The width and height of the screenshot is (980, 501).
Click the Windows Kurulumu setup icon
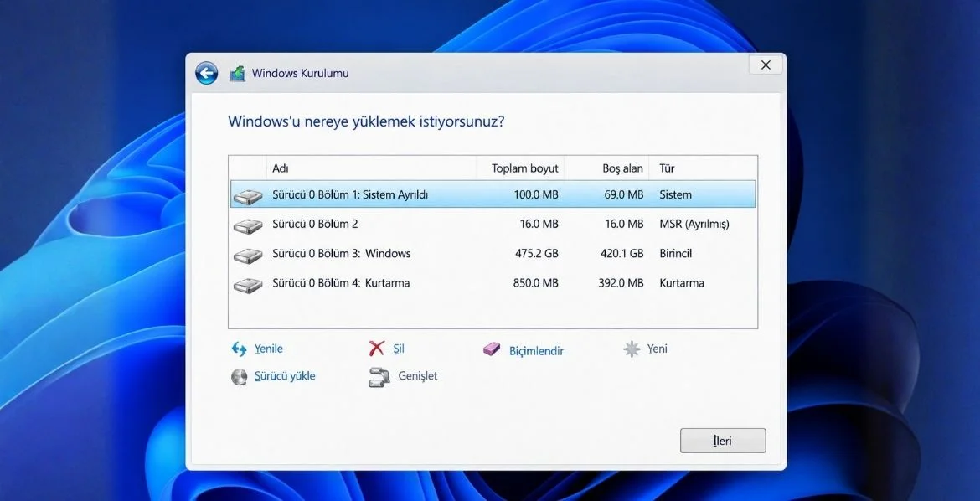[x=238, y=73]
